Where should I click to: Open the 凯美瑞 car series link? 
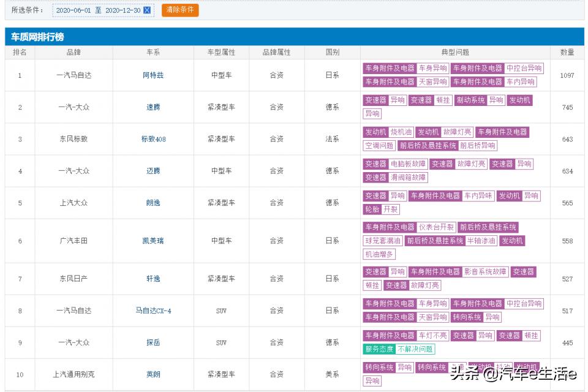153,241
